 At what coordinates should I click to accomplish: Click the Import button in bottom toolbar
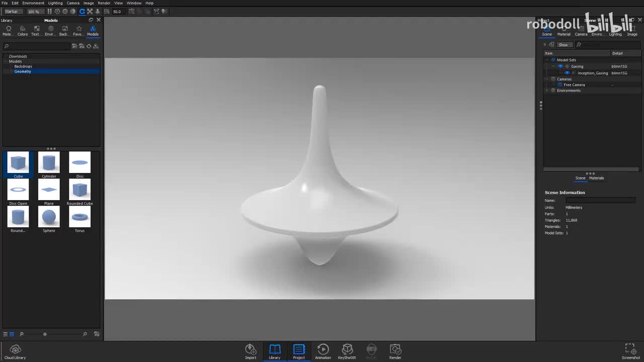(251, 351)
